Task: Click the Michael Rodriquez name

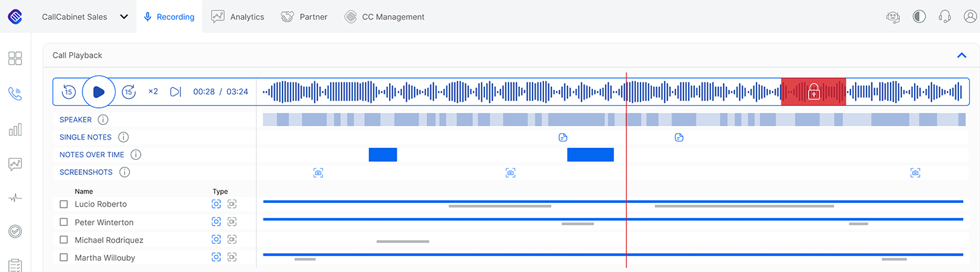Action: coord(109,240)
